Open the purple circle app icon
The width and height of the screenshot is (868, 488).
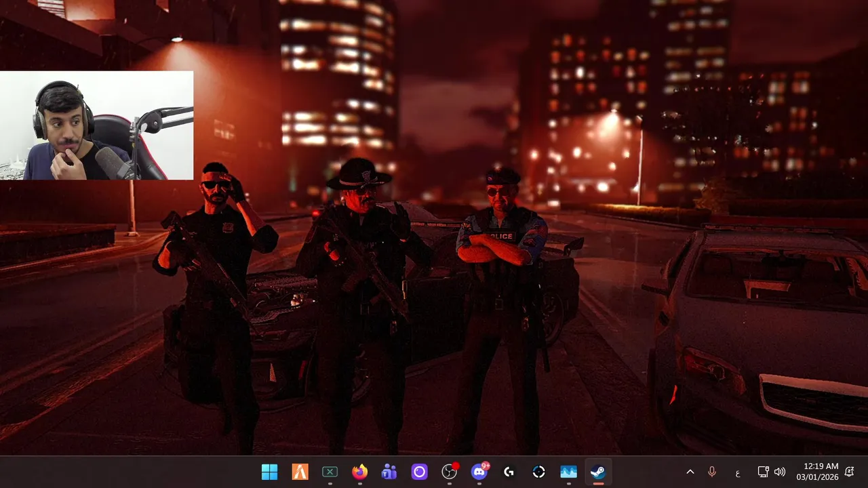(419, 472)
